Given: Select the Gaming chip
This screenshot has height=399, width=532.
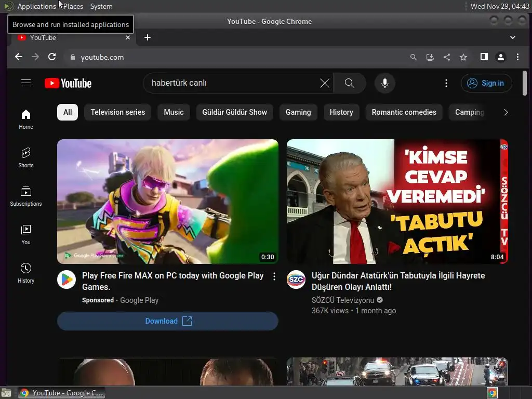Looking at the screenshot, I should [298, 112].
